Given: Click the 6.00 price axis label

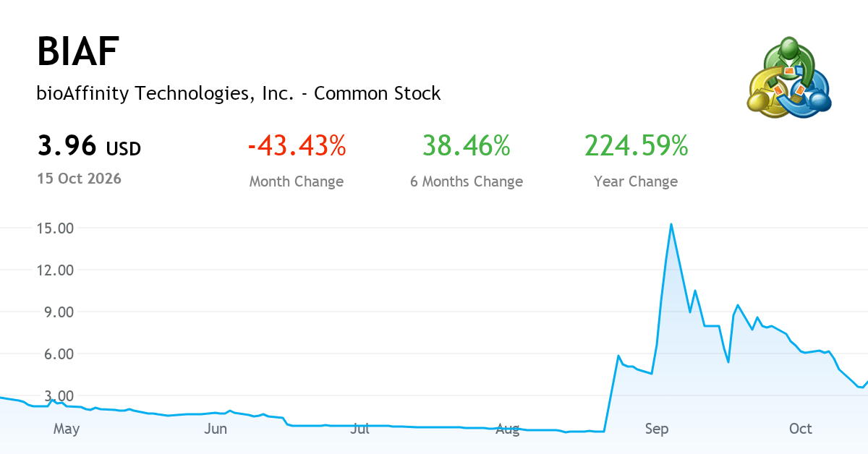Looking at the screenshot, I should pos(59,354).
